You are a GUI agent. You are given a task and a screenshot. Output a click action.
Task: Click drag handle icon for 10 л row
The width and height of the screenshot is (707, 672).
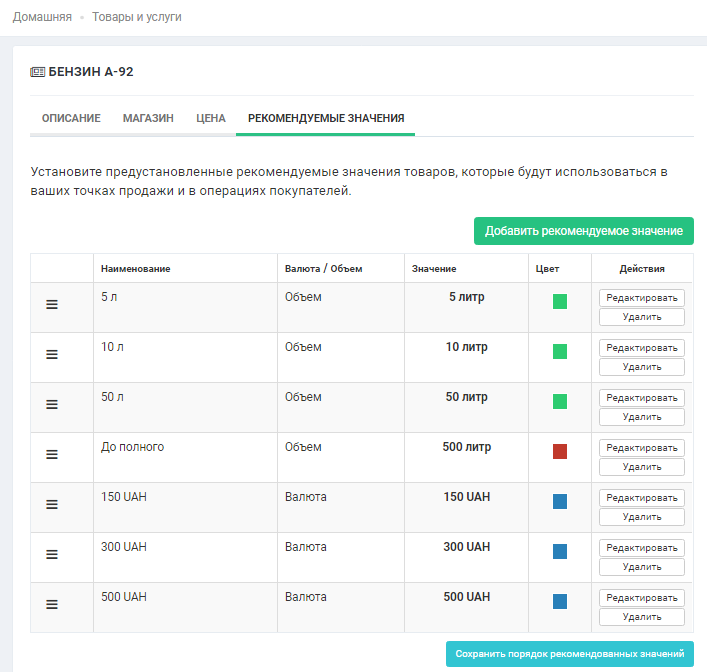[x=52, y=354]
